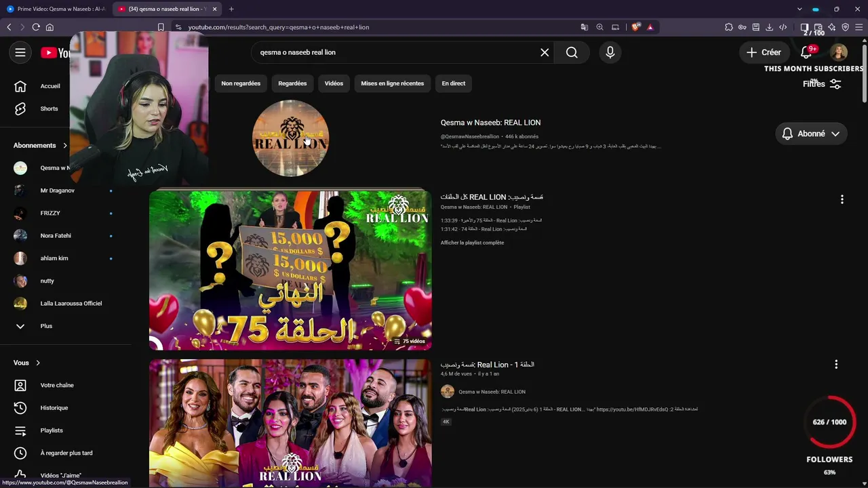Open the extensions puzzle icon
Image resolution: width=868 pixels, height=488 pixels.
[729, 27]
